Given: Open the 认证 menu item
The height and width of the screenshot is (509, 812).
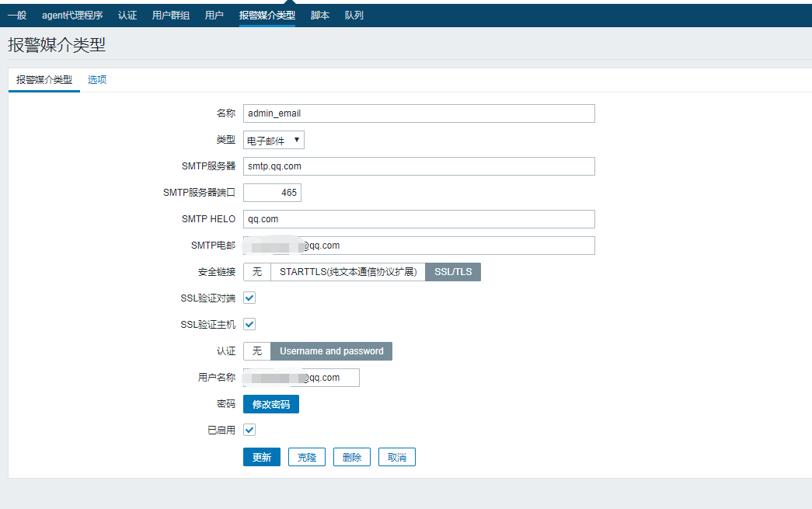Looking at the screenshot, I should tap(127, 16).
